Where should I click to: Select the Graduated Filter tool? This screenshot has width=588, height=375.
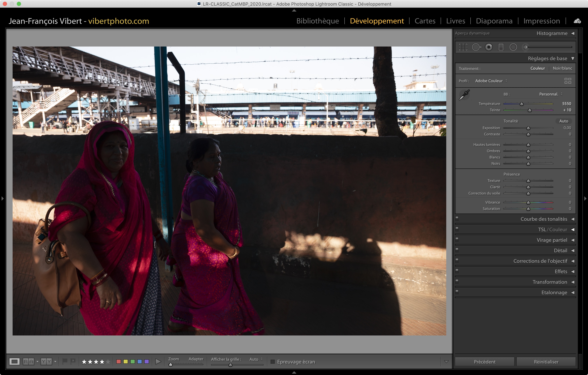501,47
